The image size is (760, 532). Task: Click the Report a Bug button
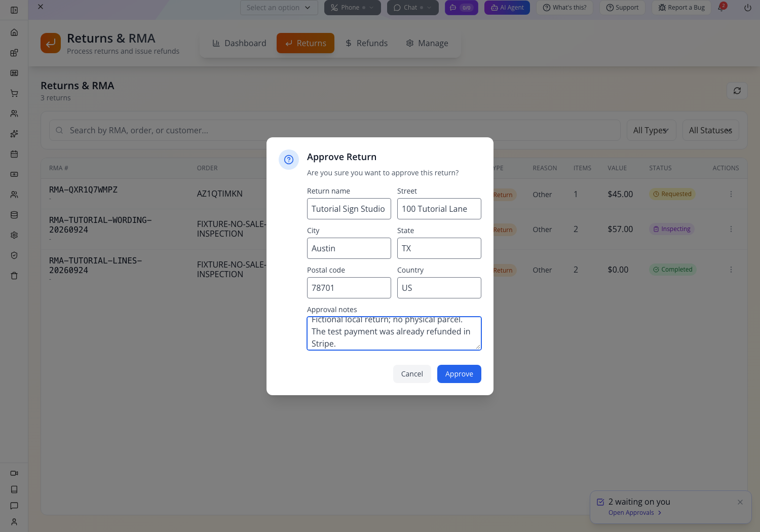click(x=681, y=8)
